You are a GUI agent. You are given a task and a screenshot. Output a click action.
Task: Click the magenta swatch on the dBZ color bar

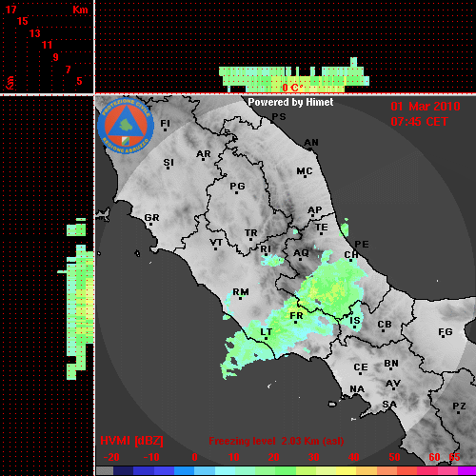pos(466,470)
